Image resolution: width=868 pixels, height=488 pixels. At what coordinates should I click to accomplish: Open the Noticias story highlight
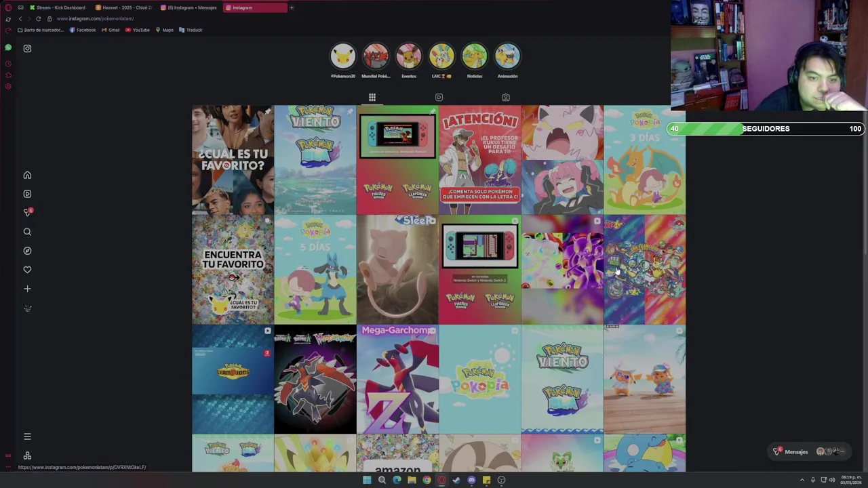click(475, 56)
